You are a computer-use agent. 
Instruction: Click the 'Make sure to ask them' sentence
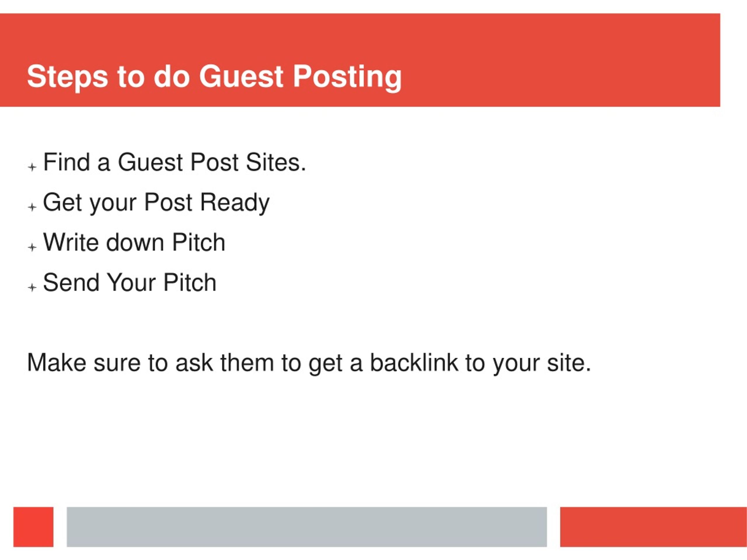(x=309, y=363)
